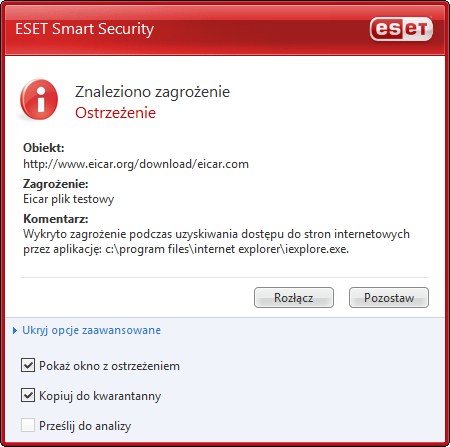Click the Kopiuj do kwarantanny label text
This screenshot has width=450, height=447.
(100, 396)
